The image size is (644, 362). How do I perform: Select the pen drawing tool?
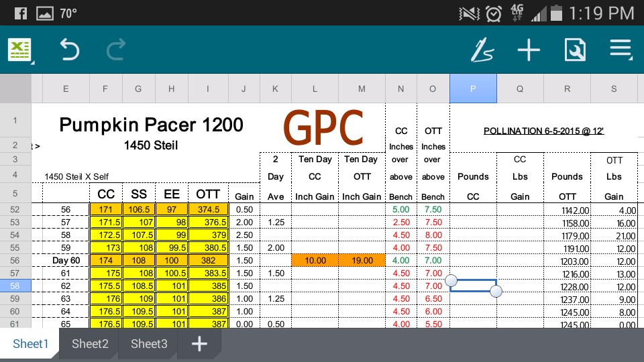click(x=482, y=50)
